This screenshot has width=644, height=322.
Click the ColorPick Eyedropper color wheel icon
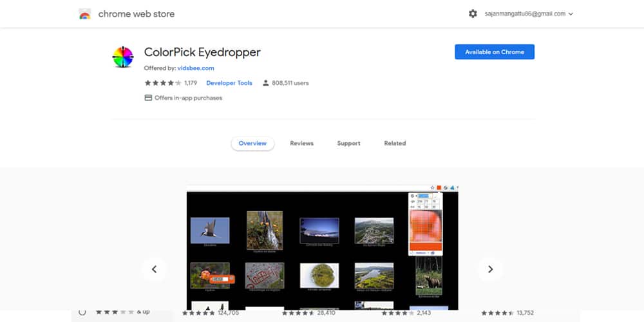(123, 57)
